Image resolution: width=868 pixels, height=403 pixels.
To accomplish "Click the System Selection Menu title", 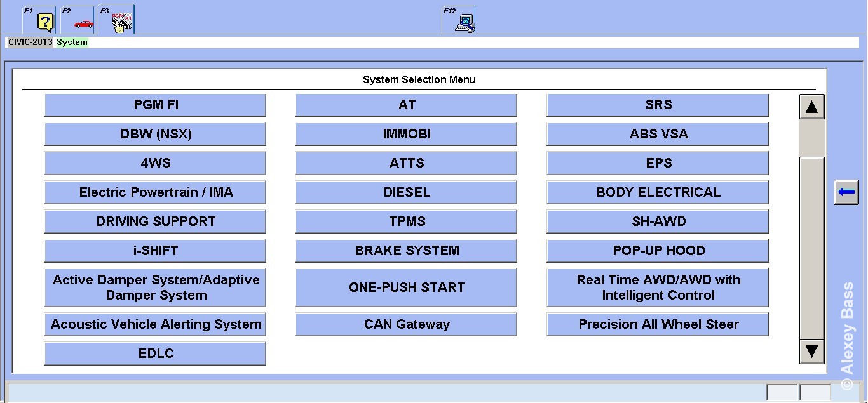I will (419, 80).
